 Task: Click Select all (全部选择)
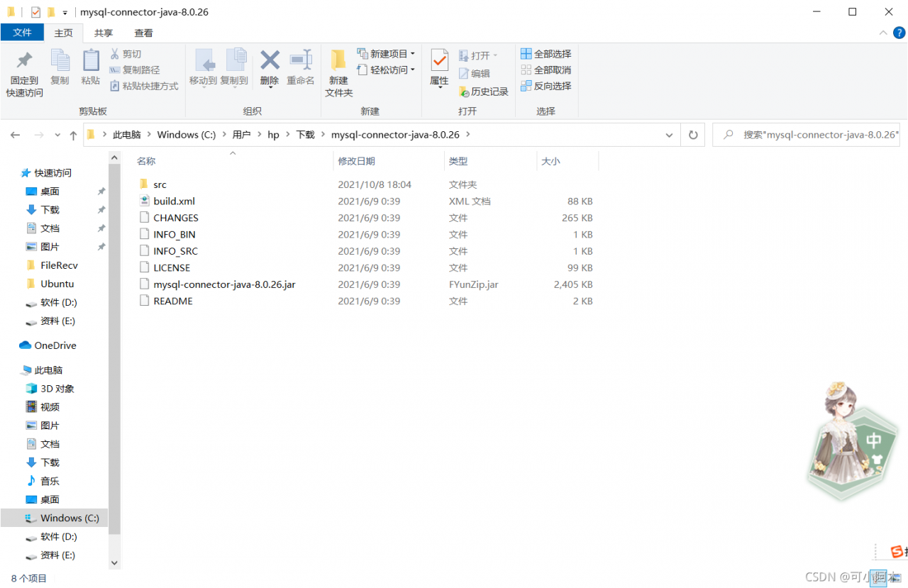coord(546,54)
